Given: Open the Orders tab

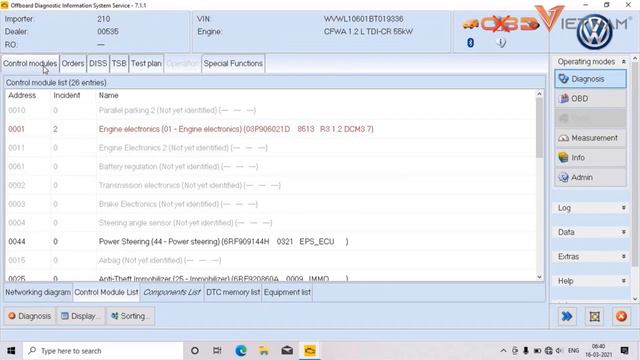Looking at the screenshot, I should pyautogui.click(x=73, y=64).
